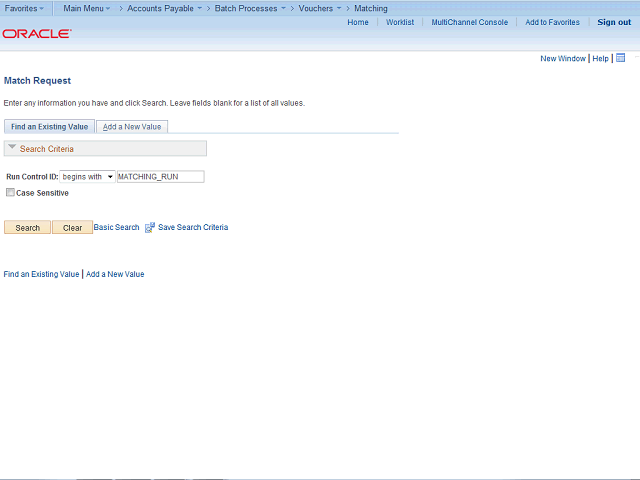This screenshot has height=480, width=640.
Task: Switch to Add a New Value tab
Action: 132,127
